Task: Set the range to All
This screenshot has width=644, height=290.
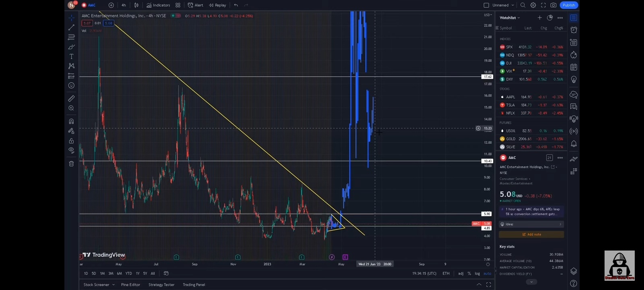Action: (x=153, y=273)
